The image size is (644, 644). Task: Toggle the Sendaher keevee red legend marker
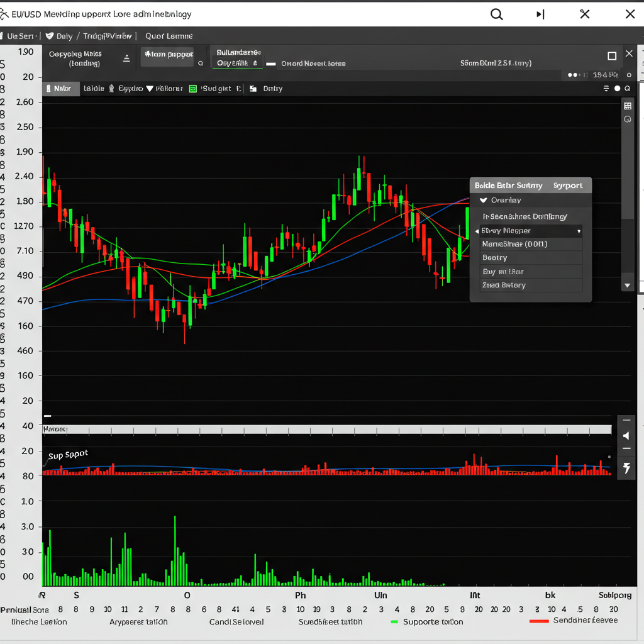click(539, 621)
